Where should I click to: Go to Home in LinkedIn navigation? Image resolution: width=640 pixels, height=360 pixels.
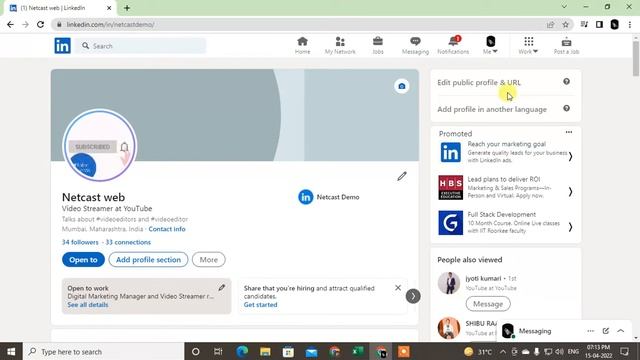coord(302,45)
